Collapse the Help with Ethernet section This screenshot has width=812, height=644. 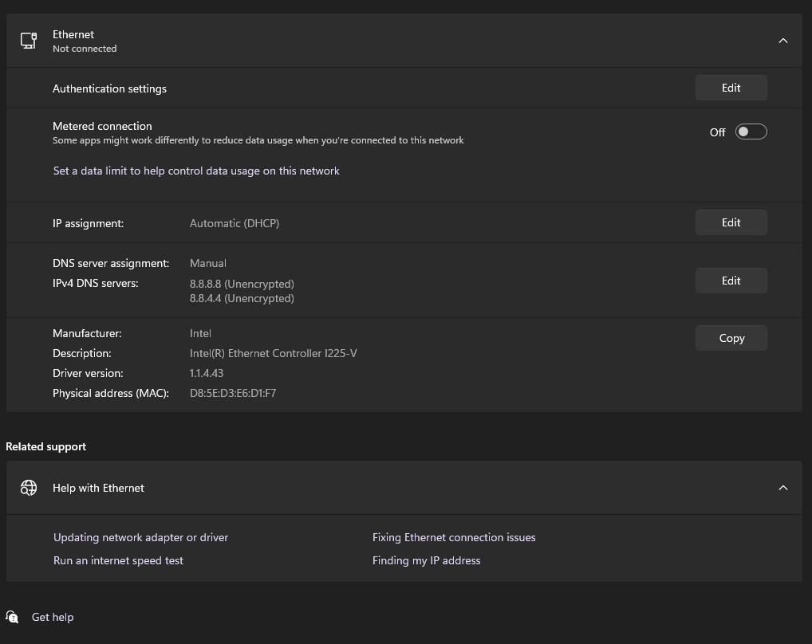click(x=783, y=487)
